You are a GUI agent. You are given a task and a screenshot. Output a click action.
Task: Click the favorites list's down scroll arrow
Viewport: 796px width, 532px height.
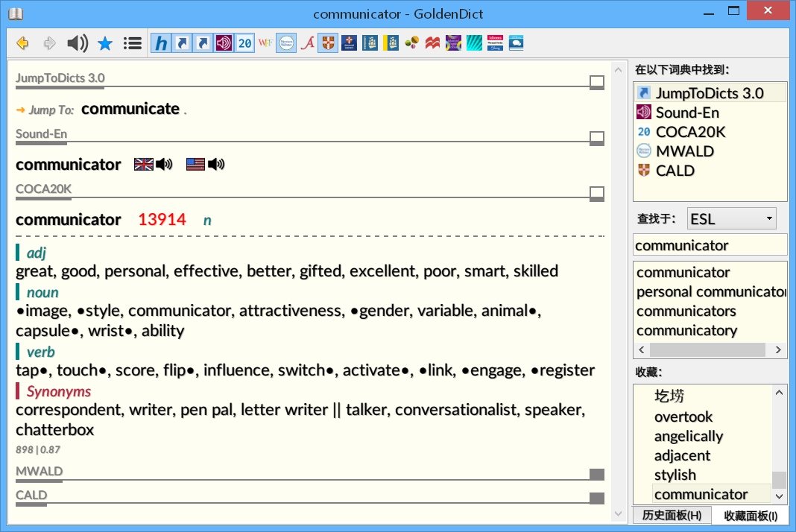pos(780,496)
